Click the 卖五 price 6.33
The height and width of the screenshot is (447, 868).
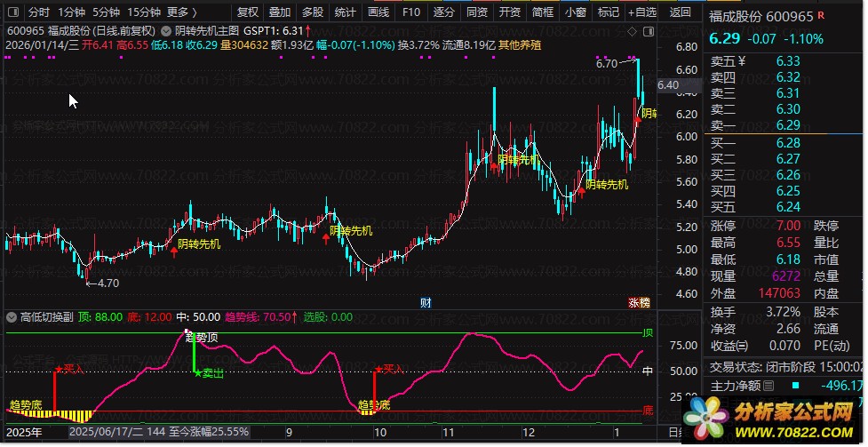(x=788, y=61)
